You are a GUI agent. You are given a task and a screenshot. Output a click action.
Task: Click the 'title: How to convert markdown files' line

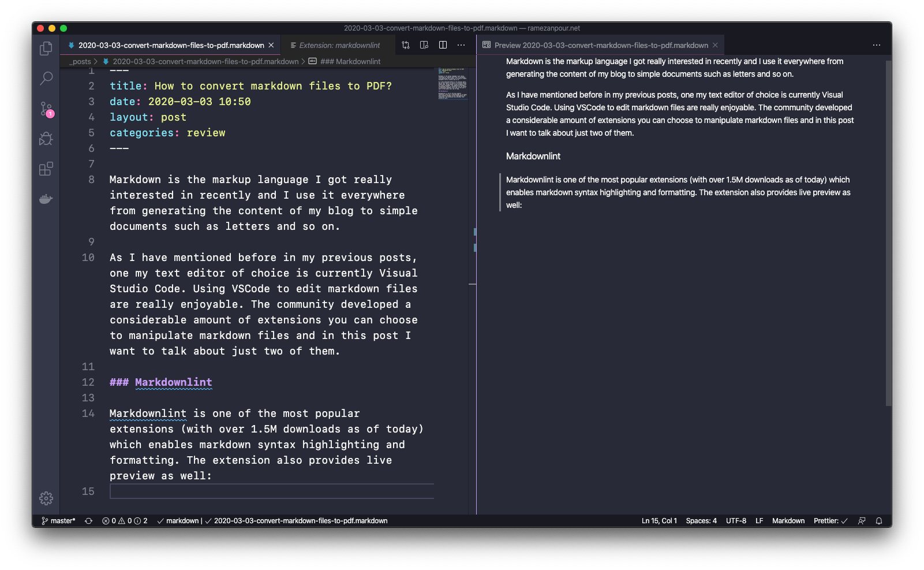251,86
